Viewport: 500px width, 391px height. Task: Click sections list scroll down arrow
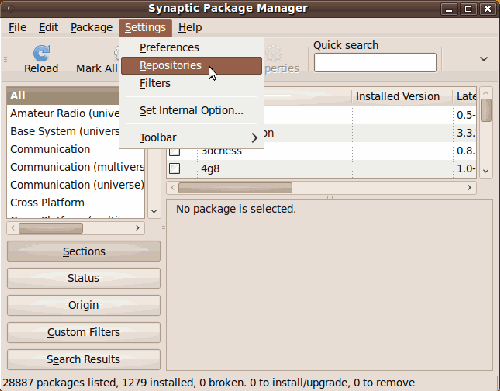[154, 211]
